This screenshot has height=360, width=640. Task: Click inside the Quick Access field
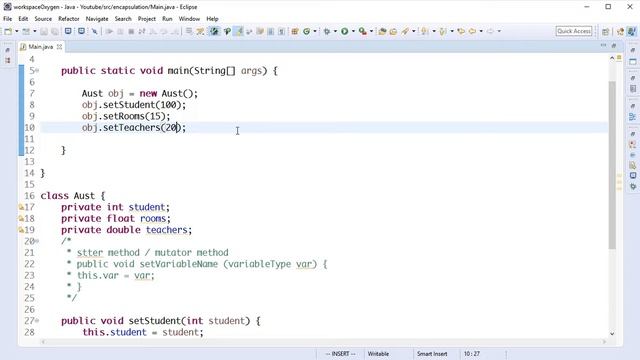pos(574,31)
